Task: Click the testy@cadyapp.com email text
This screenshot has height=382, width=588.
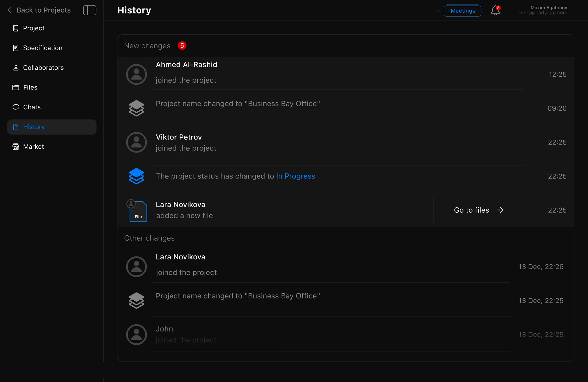Action: tap(543, 13)
